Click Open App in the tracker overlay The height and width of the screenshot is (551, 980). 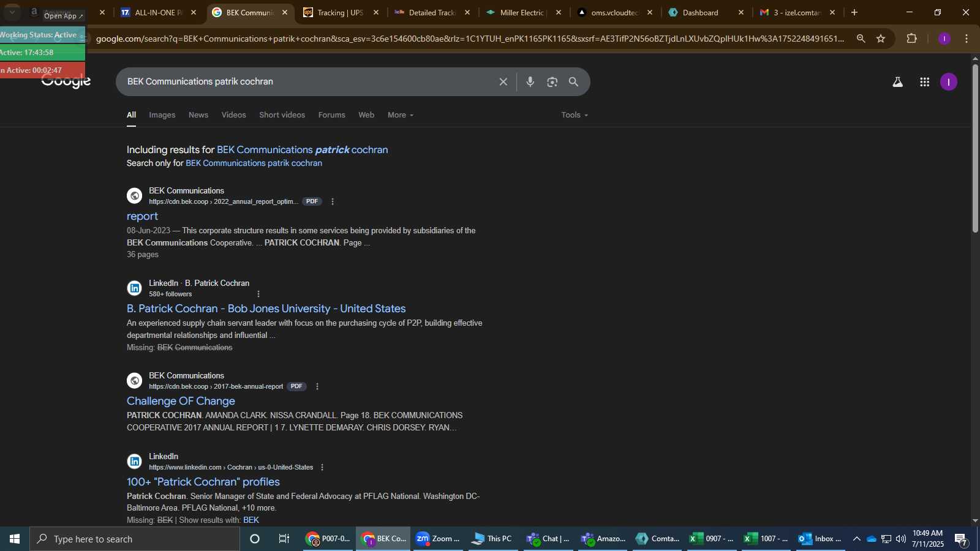[x=64, y=16]
